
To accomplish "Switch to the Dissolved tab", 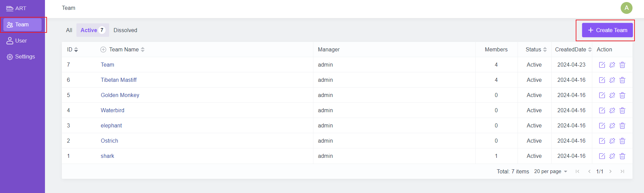I will pos(125,30).
